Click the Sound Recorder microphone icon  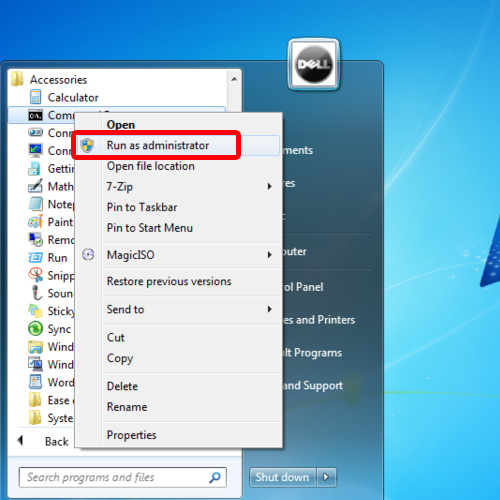[x=37, y=293]
